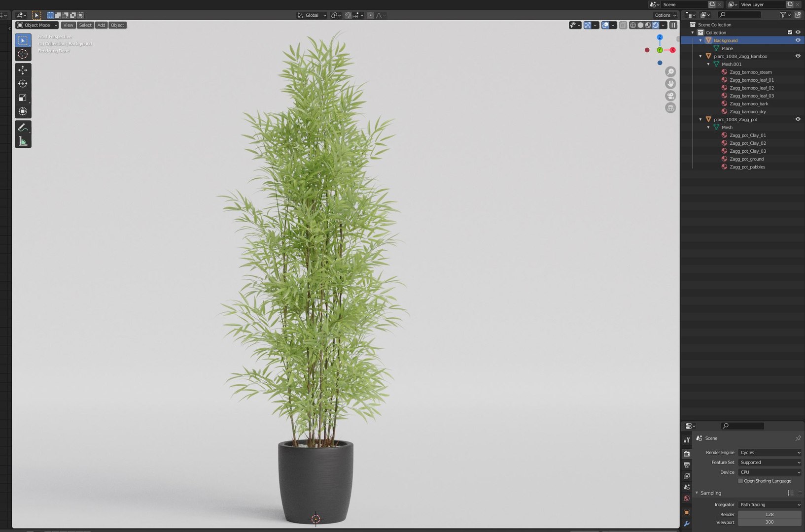Image resolution: width=805 pixels, height=532 pixels.
Task: Activate the 3D Cursor tool
Action: click(23, 54)
